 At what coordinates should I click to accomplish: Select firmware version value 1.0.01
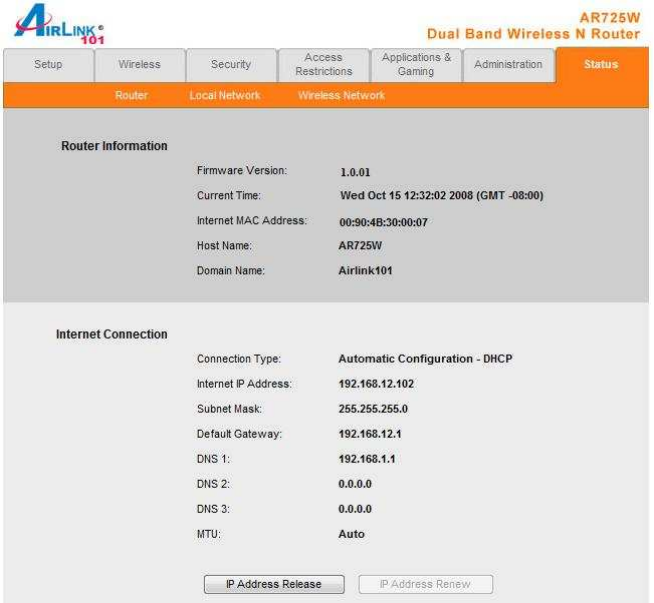click(x=355, y=172)
